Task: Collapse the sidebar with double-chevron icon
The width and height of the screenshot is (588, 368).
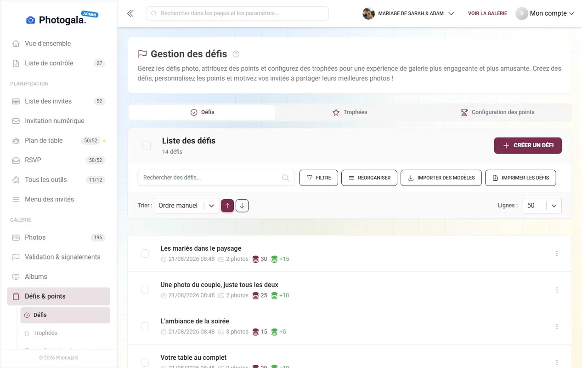Action: (130, 13)
